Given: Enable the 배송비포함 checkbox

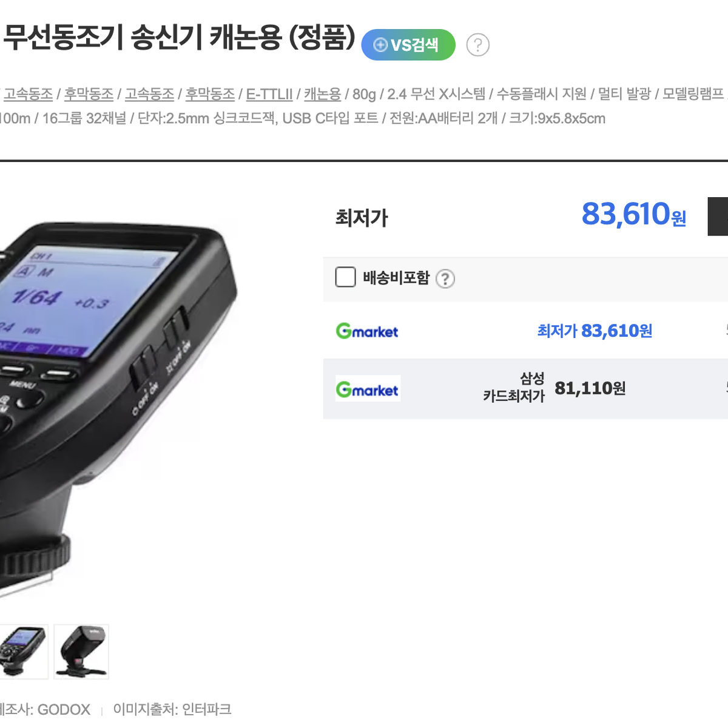Looking at the screenshot, I should click(x=345, y=278).
